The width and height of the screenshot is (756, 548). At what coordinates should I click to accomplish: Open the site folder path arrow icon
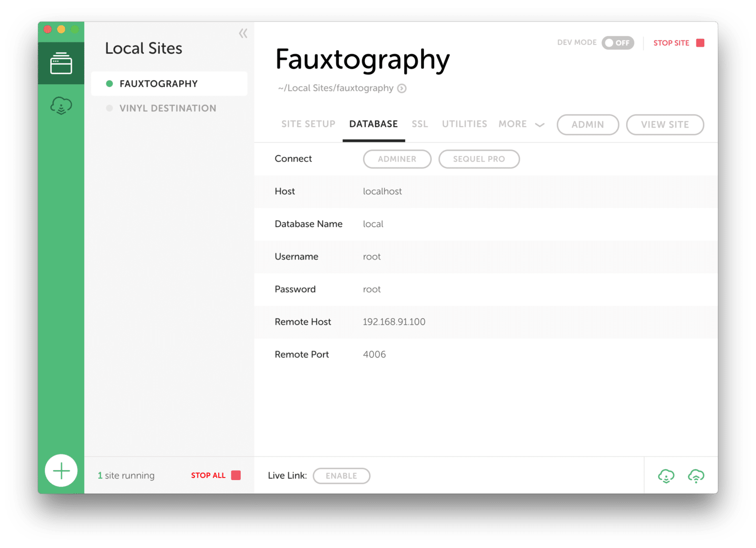[x=402, y=88]
